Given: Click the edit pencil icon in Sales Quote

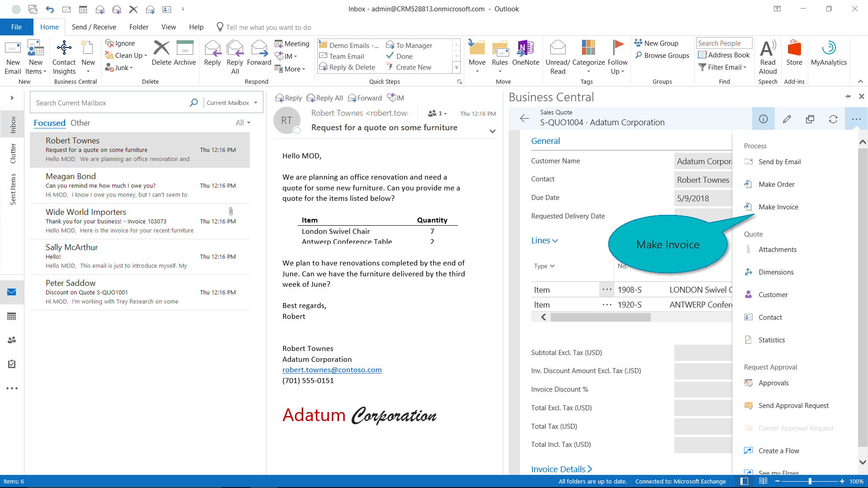Looking at the screenshot, I should [x=787, y=119].
